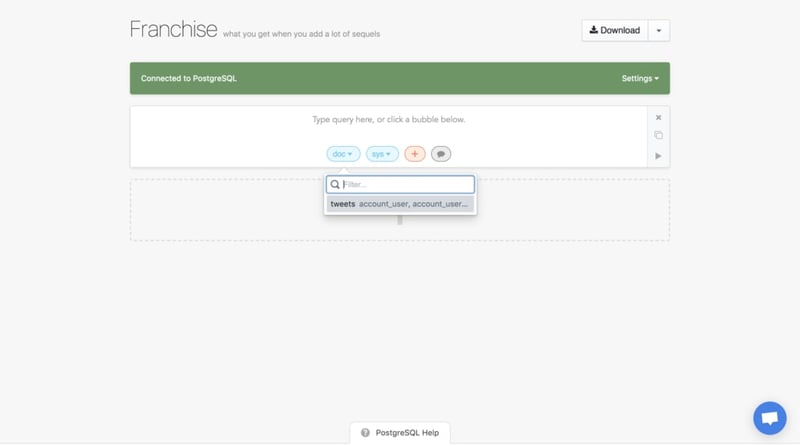Click the Connected to PostgreSQL status text
Viewport: 800px width, 446px height.
(189, 79)
